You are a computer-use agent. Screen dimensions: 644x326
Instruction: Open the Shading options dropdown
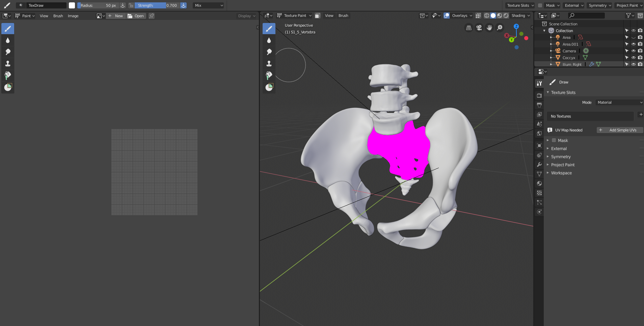tap(520, 16)
